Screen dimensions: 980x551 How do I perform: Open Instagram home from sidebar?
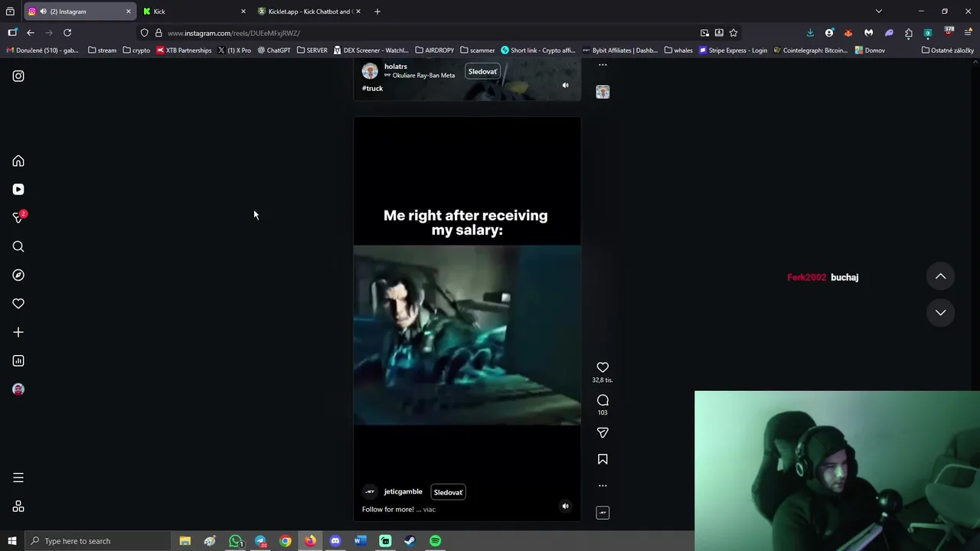tap(18, 161)
